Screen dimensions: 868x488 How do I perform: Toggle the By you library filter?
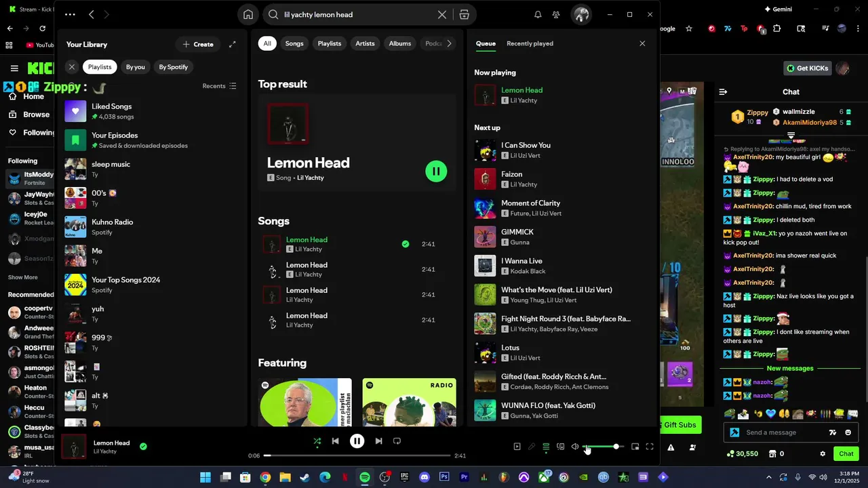point(136,67)
